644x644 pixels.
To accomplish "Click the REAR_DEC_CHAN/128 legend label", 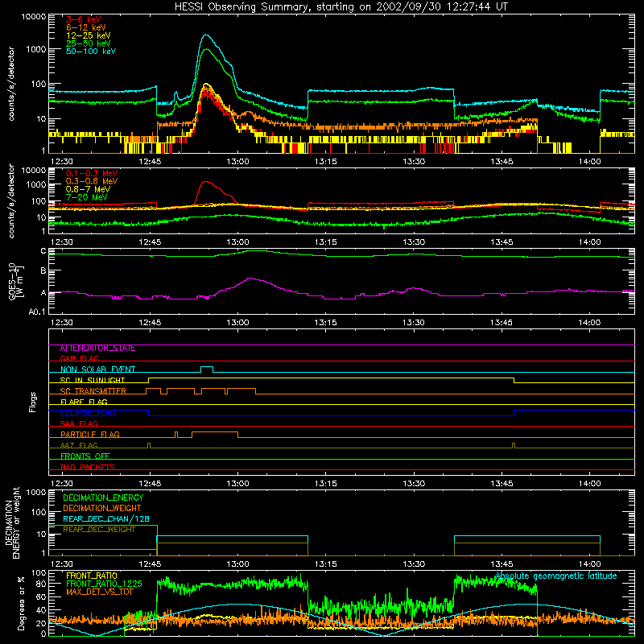I will coord(106,519).
